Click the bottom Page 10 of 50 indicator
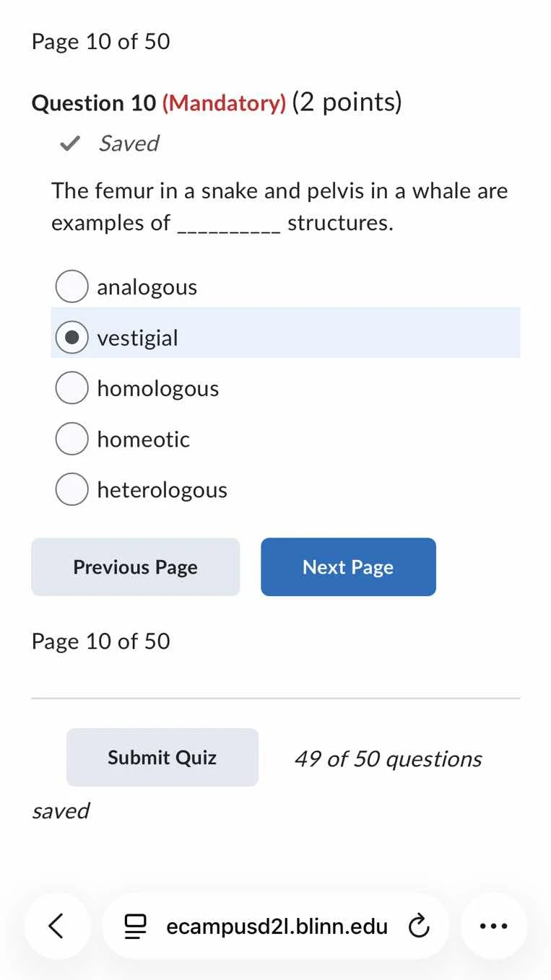Image resolution: width=551 pixels, height=980 pixels. coord(100,641)
